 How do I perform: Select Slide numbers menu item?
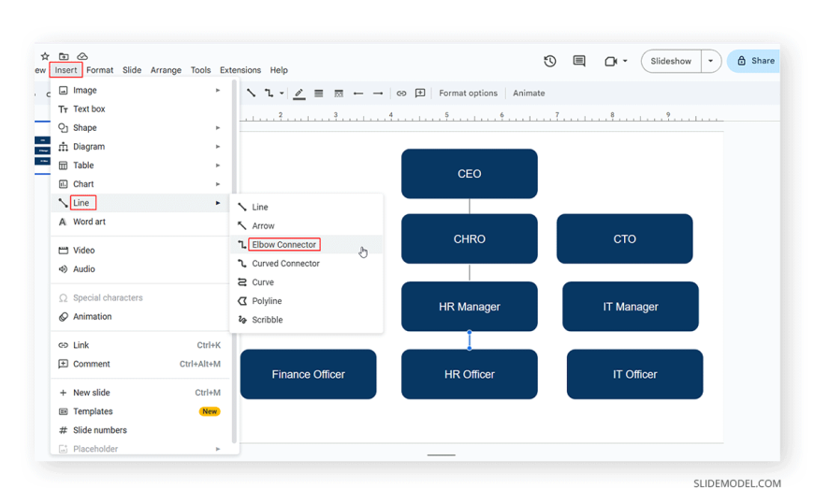tap(140, 430)
